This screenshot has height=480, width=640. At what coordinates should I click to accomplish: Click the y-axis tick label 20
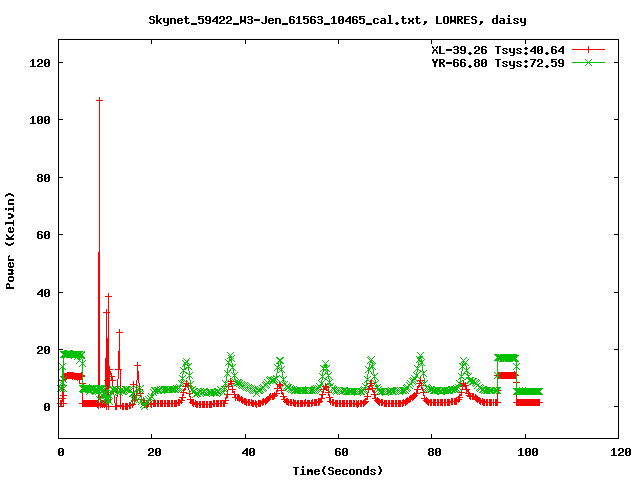pyautogui.click(x=43, y=350)
